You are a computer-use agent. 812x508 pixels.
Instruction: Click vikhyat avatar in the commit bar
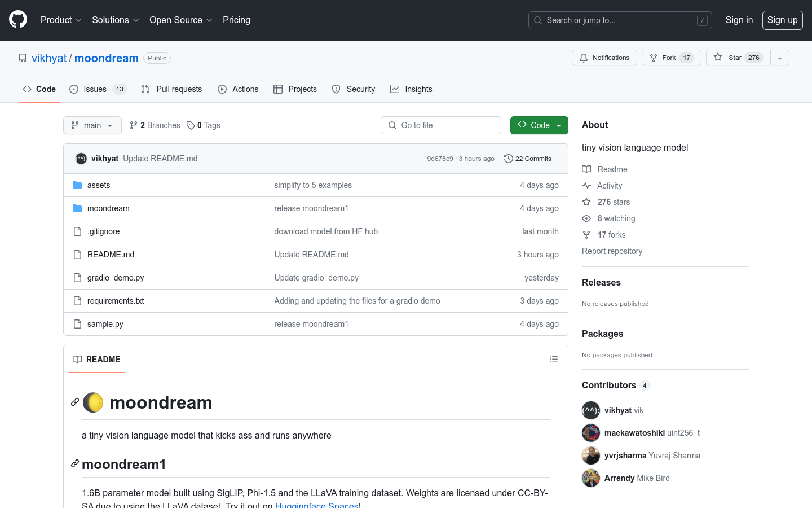[x=81, y=159]
